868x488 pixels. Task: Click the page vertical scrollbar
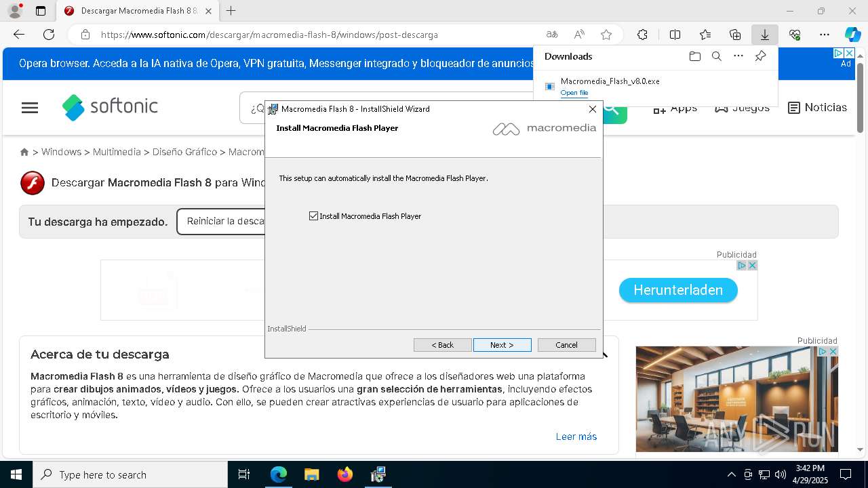860,98
